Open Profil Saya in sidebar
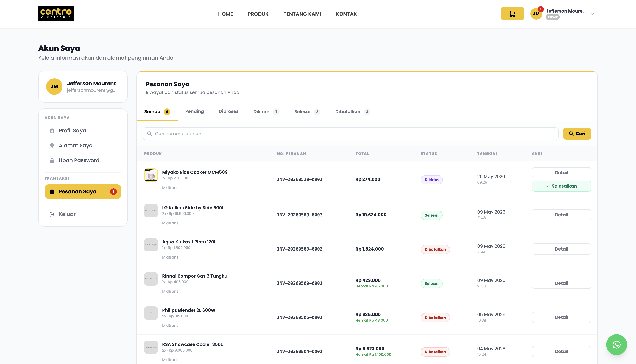The height and width of the screenshot is (364, 636). (x=83, y=131)
